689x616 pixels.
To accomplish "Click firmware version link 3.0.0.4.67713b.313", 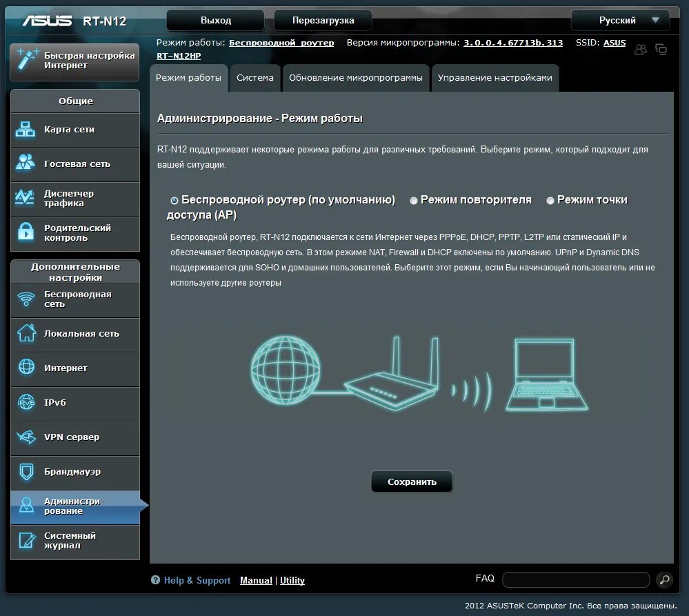I will tap(513, 43).
